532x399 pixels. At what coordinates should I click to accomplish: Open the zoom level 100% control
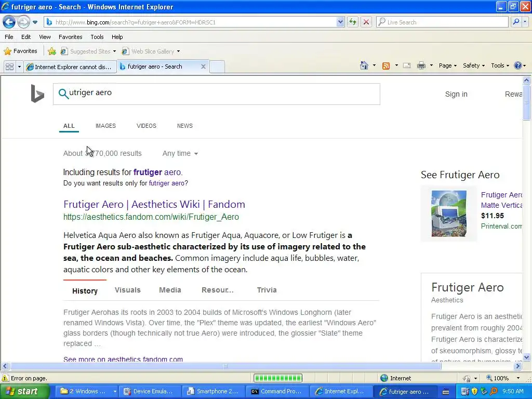(x=503, y=378)
